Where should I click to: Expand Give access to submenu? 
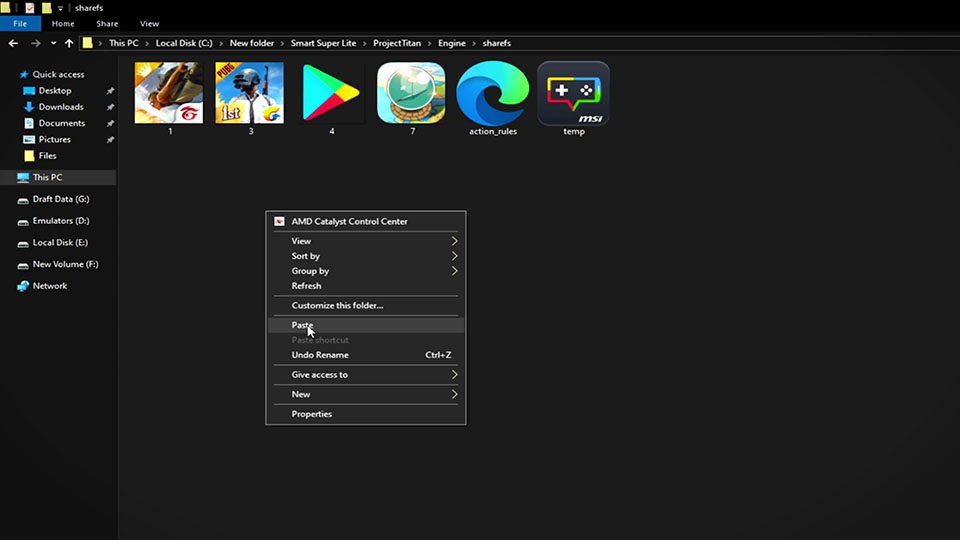click(366, 375)
